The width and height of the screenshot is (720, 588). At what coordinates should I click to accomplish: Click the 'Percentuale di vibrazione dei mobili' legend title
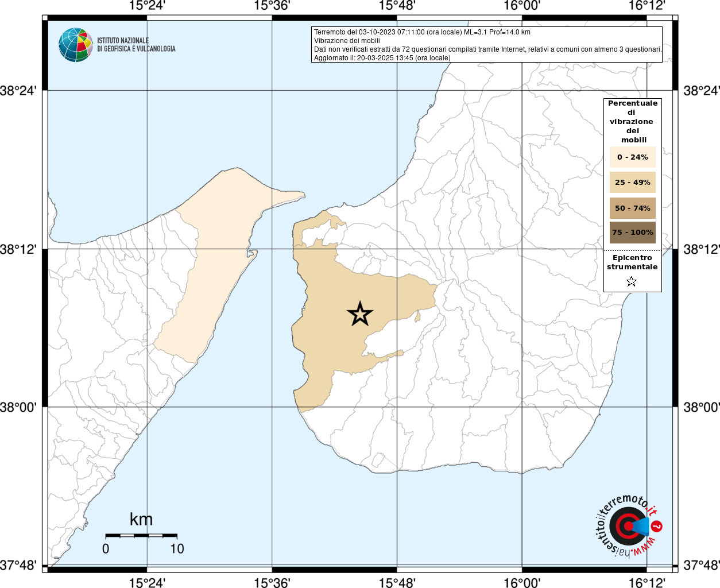click(x=633, y=121)
